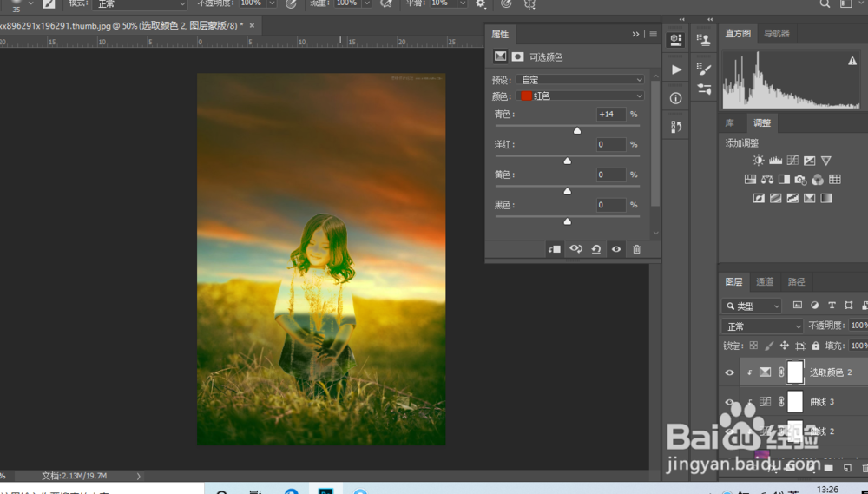Image resolution: width=868 pixels, height=494 pixels.
Task: Close the thumb.jpg document tab
Action: pyautogui.click(x=252, y=25)
